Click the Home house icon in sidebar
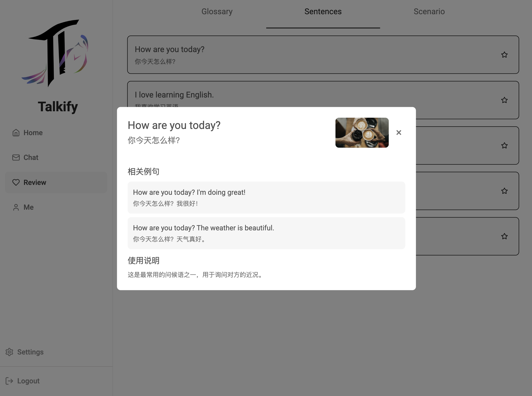This screenshot has width=532, height=396. click(16, 133)
